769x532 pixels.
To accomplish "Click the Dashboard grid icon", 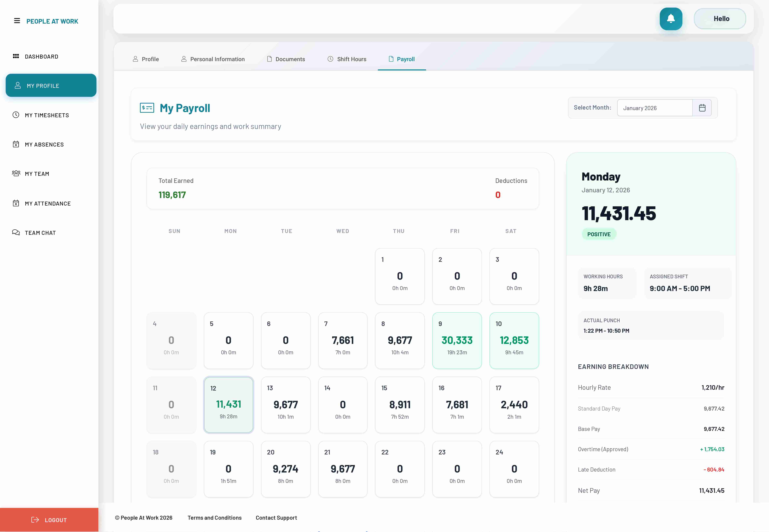I will point(16,56).
